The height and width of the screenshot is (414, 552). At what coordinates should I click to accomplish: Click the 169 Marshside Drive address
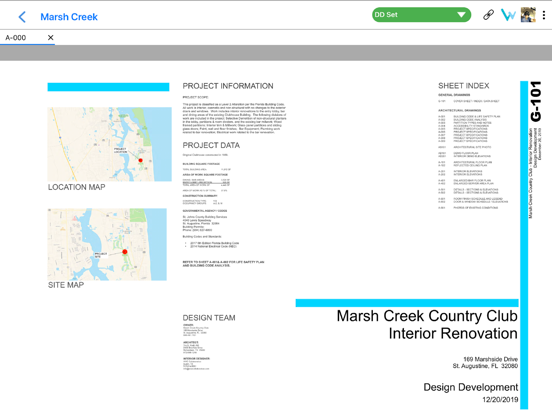pos(490,359)
